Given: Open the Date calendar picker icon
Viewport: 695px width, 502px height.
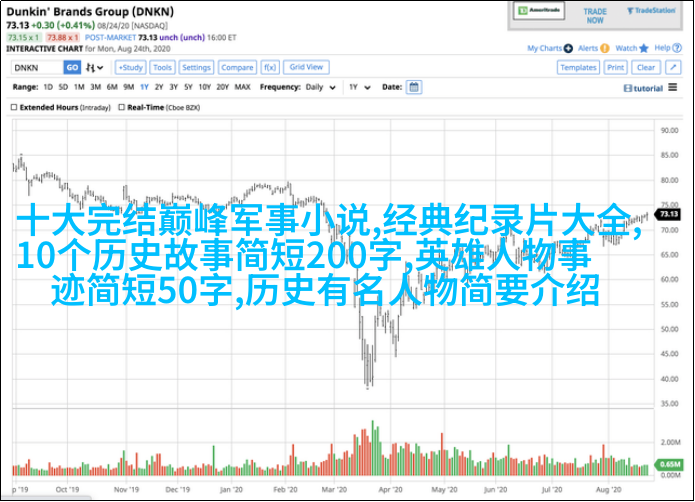Looking at the screenshot, I should point(414,87).
